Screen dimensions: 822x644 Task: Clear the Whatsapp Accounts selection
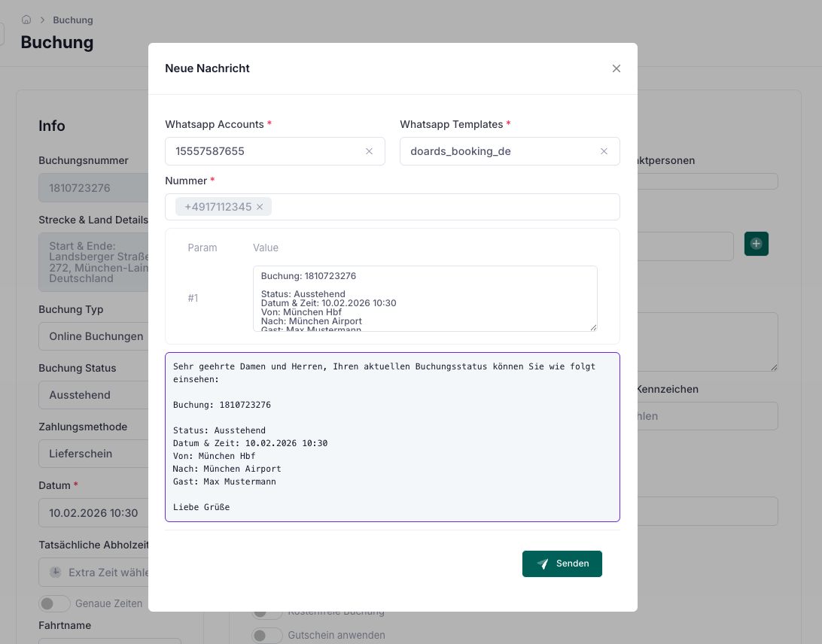coord(369,151)
